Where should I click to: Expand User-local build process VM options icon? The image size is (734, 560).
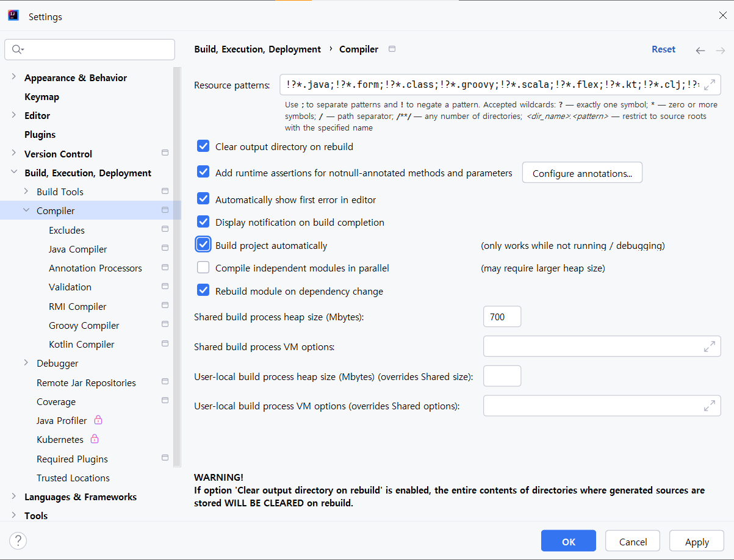click(710, 406)
